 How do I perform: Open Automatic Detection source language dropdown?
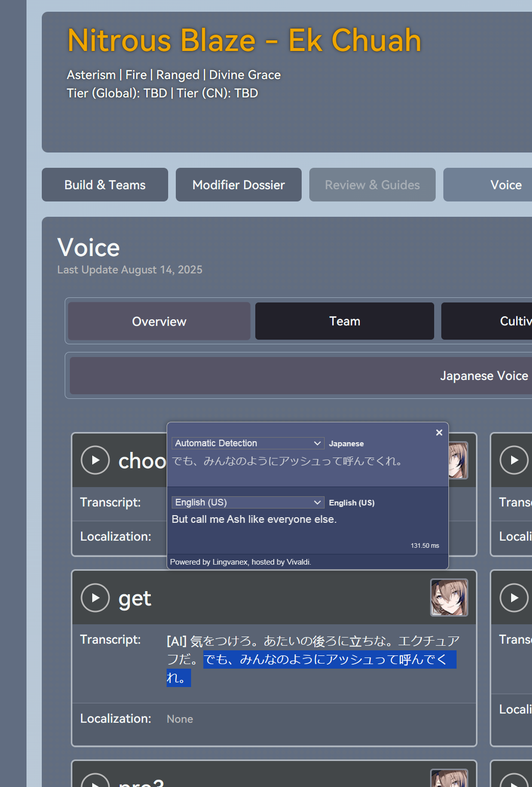click(248, 443)
